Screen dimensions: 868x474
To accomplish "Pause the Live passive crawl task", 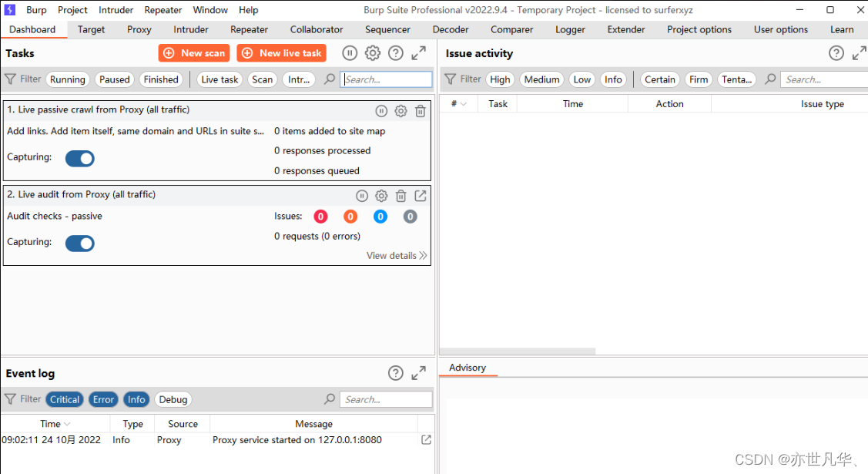I will click(x=381, y=111).
